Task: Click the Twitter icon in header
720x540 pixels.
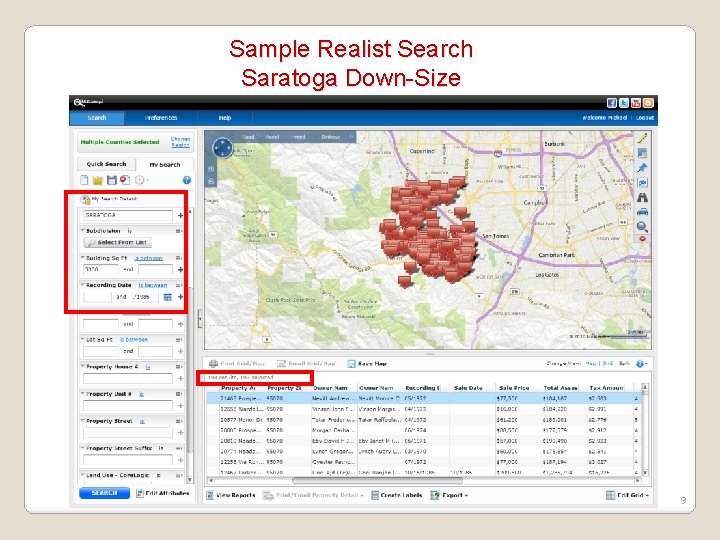Action: coord(623,103)
